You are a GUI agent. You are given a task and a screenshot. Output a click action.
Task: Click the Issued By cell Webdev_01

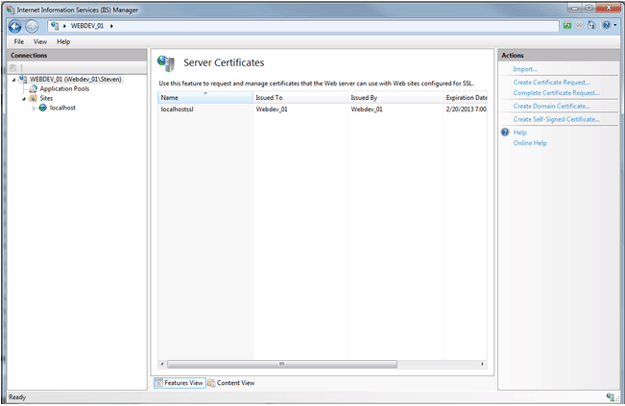[x=367, y=109]
